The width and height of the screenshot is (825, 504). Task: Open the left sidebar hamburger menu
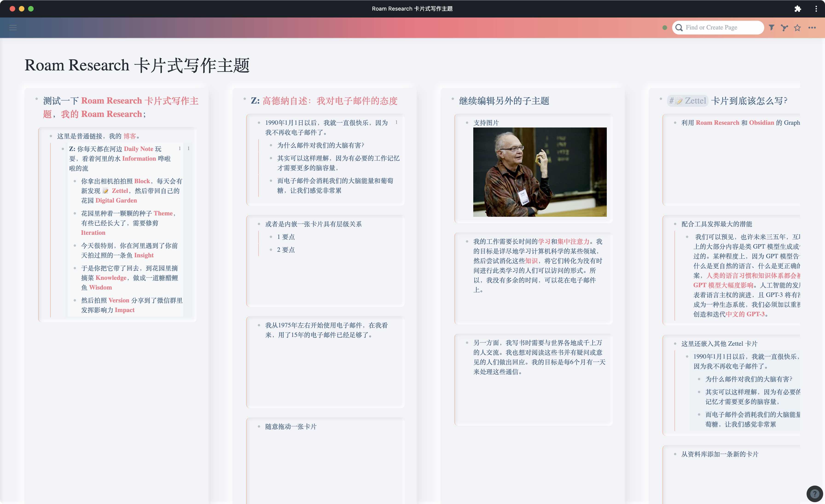13,28
